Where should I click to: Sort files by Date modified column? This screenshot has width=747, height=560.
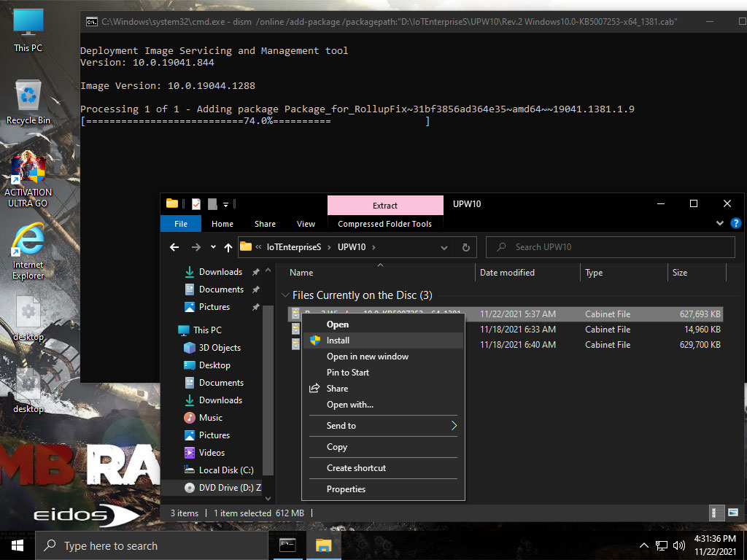[x=528, y=273]
